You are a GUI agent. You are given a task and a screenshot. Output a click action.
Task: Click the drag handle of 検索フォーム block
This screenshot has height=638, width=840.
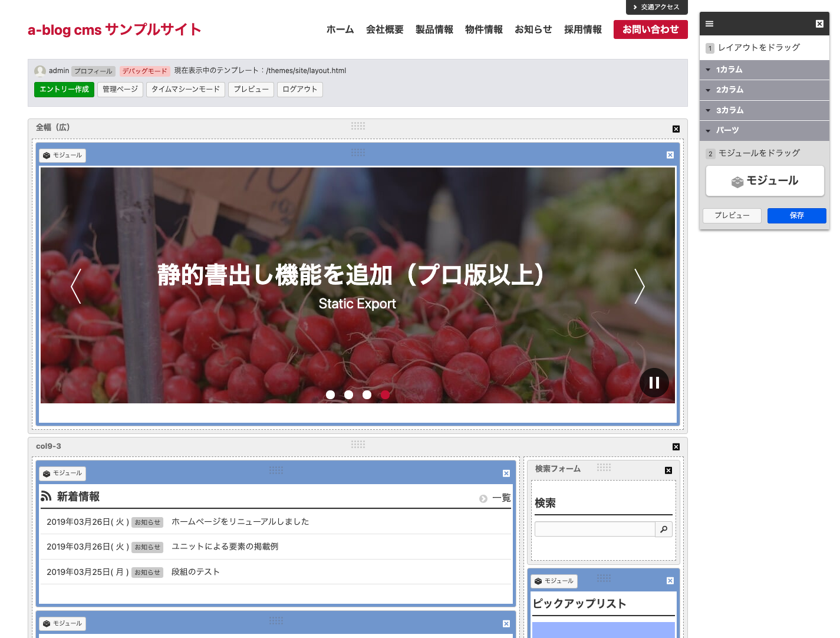coord(604,468)
